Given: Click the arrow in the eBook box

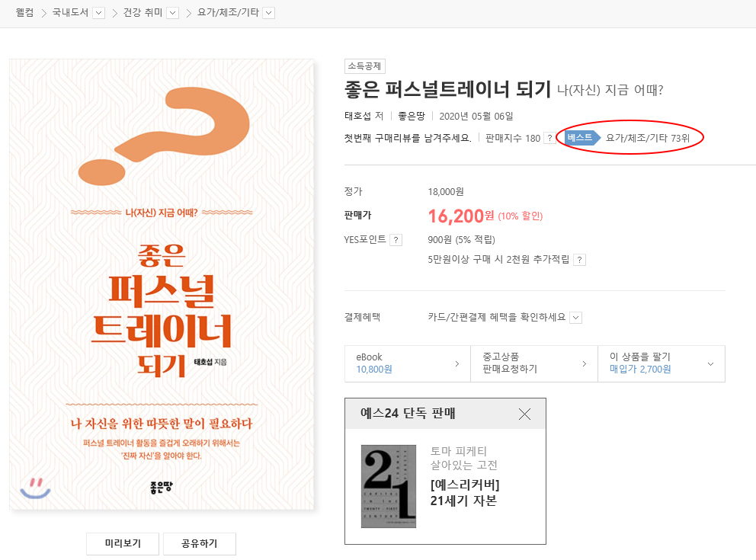Looking at the screenshot, I should 456,364.
